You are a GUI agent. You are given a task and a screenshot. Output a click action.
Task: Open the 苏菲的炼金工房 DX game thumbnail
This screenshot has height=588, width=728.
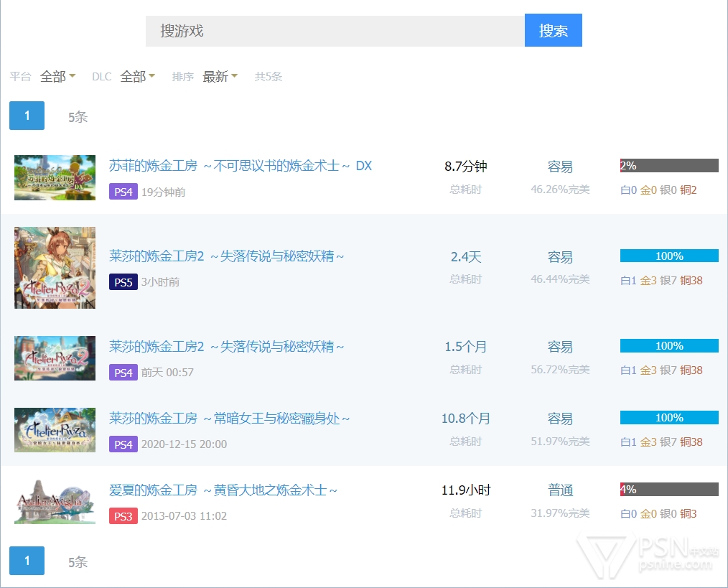[55, 178]
